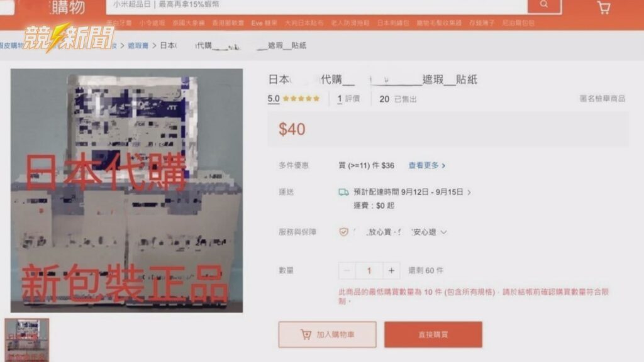Click the Eve 糖果 suggested keyword

tap(264, 23)
